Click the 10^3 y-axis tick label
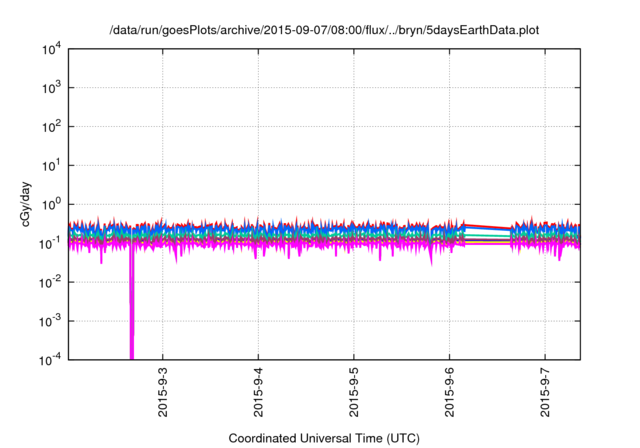640x448 pixels. point(51,87)
